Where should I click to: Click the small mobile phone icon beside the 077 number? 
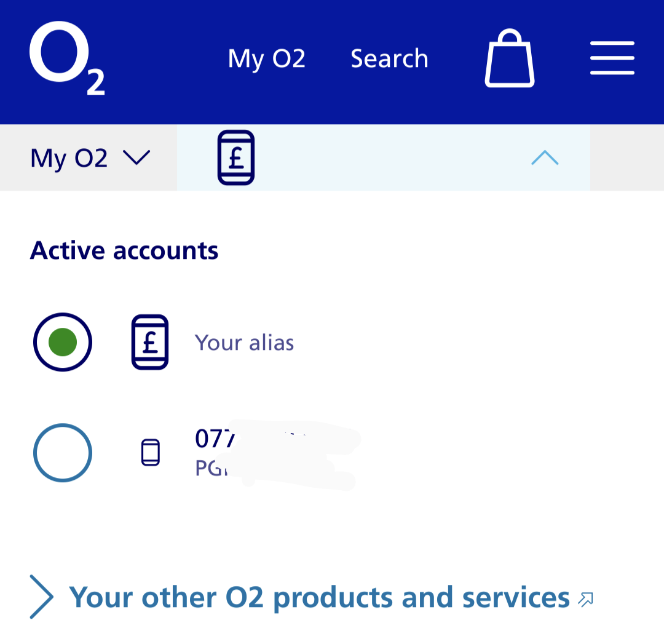click(151, 452)
